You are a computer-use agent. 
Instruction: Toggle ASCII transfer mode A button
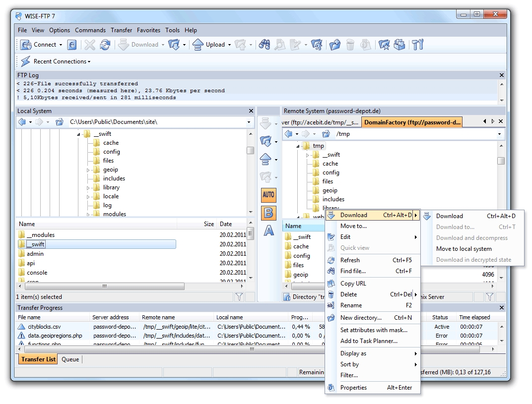point(268,231)
